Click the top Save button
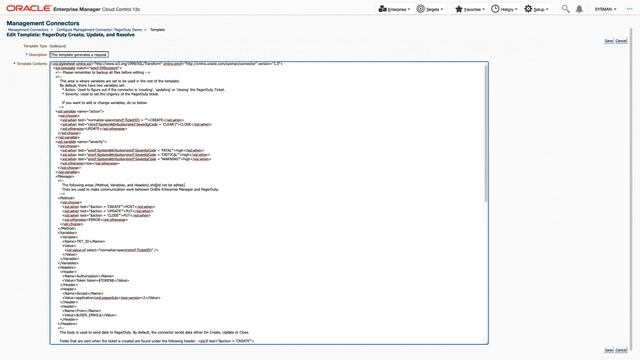Screen dimensions: 640x360 click(609, 41)
